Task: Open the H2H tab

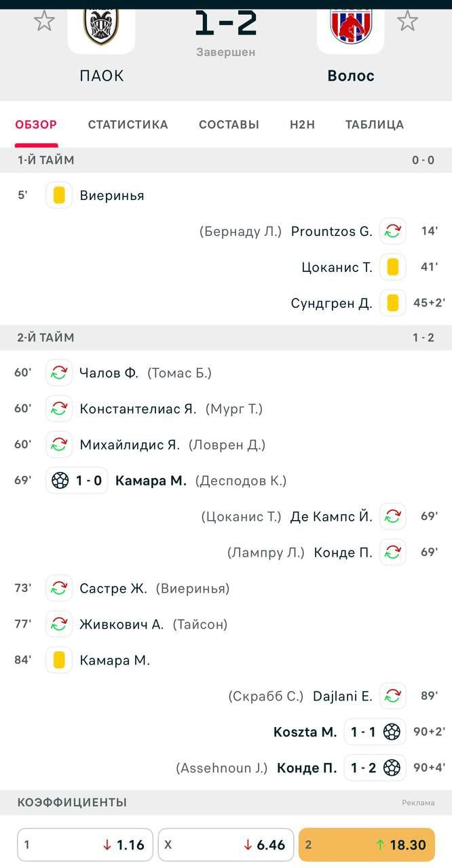Action: [x=302, y=124]
